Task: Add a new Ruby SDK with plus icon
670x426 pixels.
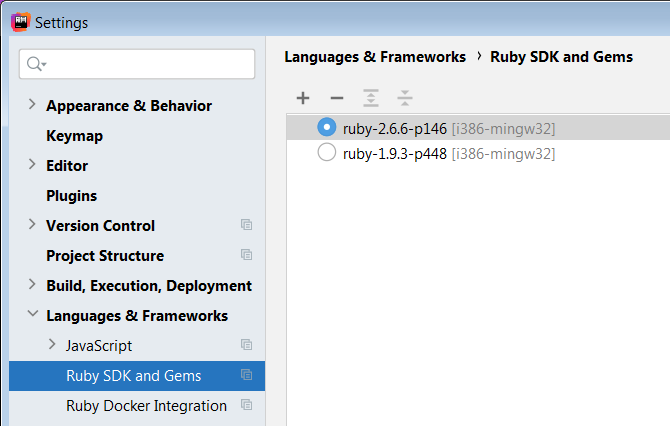Action: pyautogui.click(x=303, y=98)
